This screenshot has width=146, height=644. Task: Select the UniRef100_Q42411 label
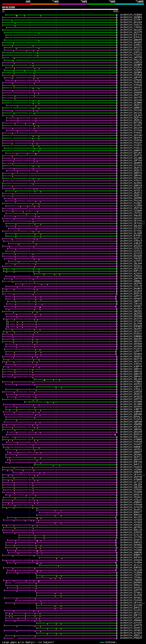pos(131,266)
